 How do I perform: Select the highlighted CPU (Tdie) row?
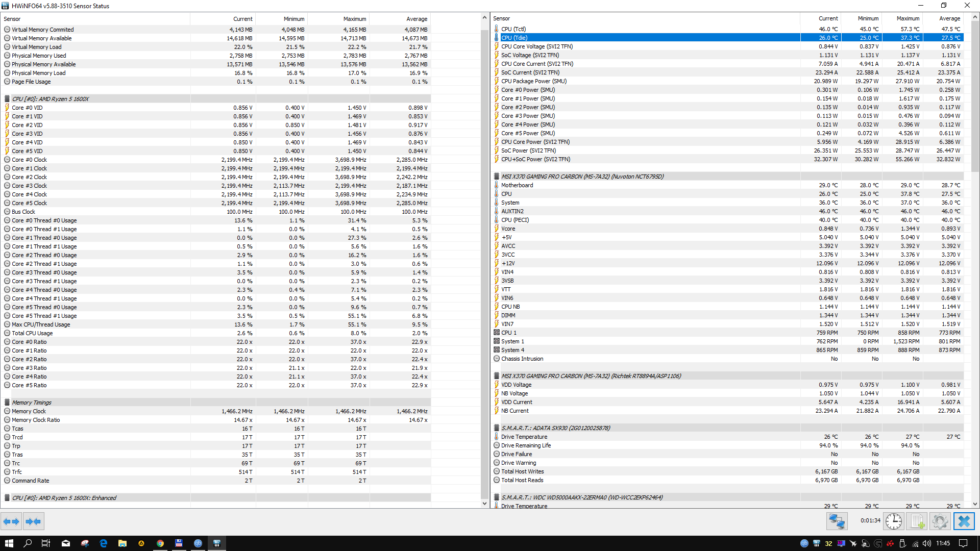pos(728,38)
